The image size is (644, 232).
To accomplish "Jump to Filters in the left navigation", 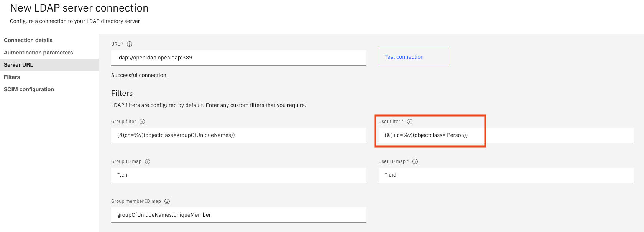I will pos(12,77).
